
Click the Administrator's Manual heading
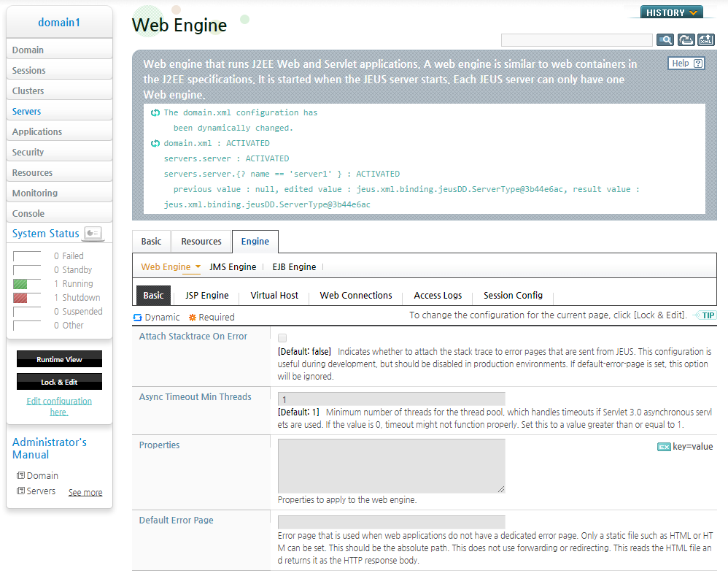pyautogui.click(x=49, y=448)
